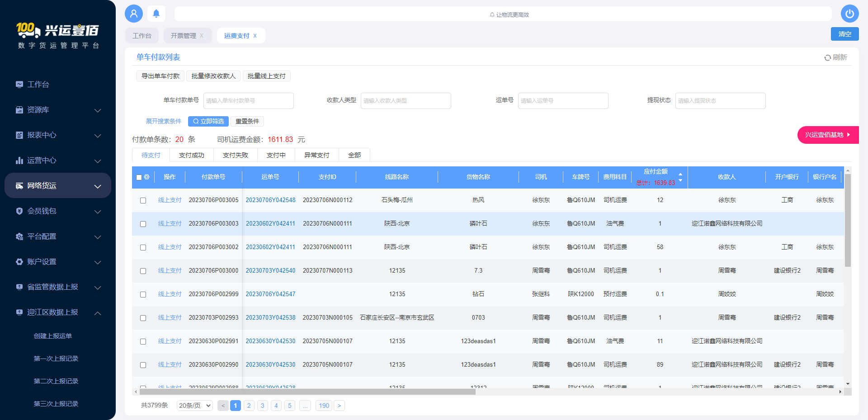The height and width of the screenshot is (420, 868).
Task: Close the 运费支付 tab with its X
Action: [255, 36]
